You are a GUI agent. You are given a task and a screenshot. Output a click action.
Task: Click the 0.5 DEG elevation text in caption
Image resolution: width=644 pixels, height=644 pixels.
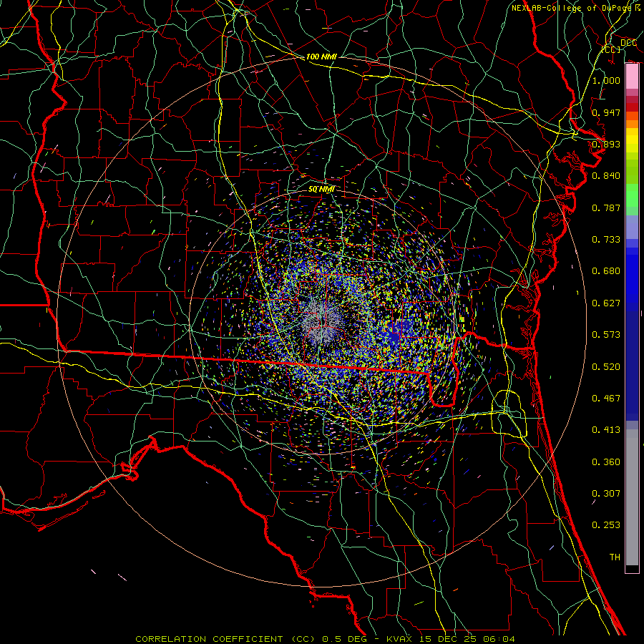pyautogui.click(x=346, y=639)
